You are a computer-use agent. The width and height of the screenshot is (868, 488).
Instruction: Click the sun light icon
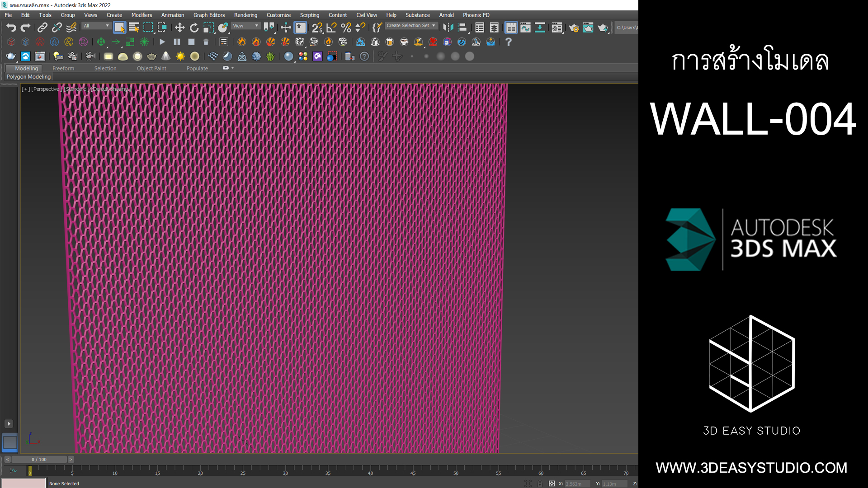pos(180,56)
